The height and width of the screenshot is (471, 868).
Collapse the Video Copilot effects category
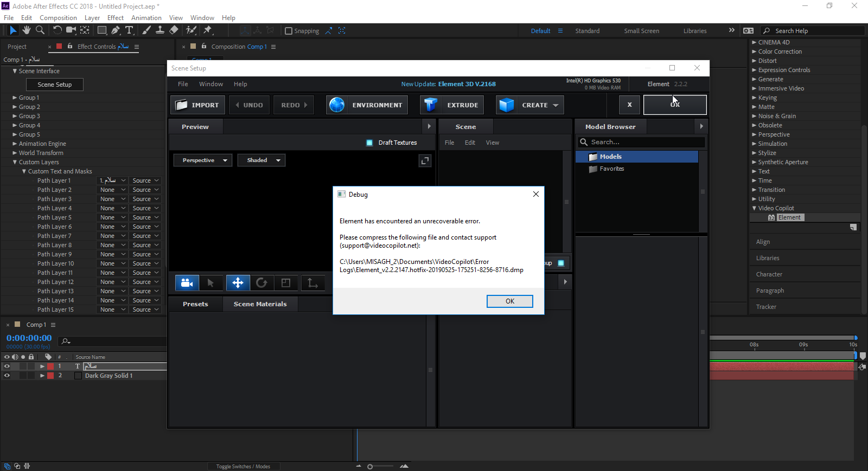[754, 208]
